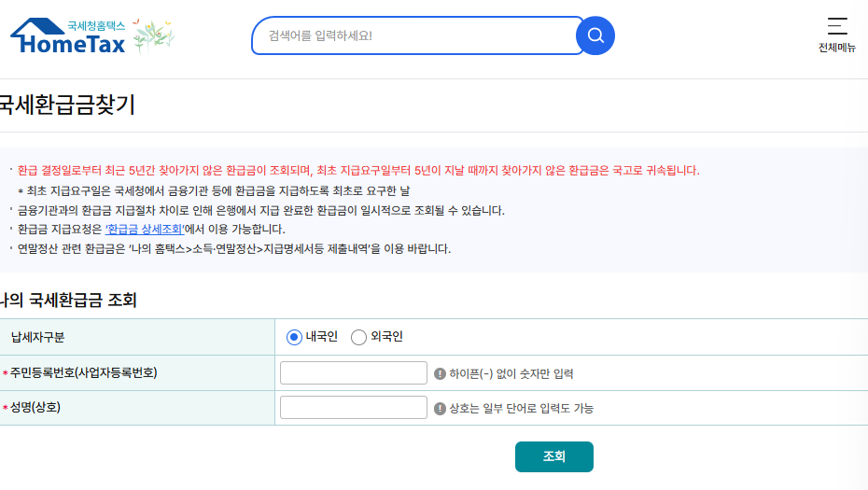Click the 검색어를 입력하세요 search field
This screenshot has width=868, height=490.
[x=415, y=35]
